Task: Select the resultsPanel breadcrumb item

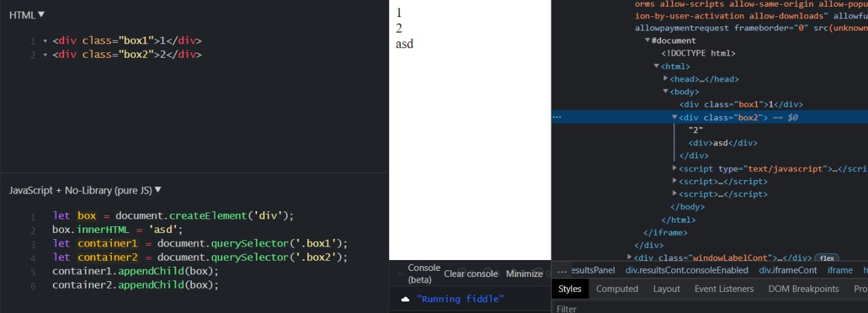Action: (592, 270)
